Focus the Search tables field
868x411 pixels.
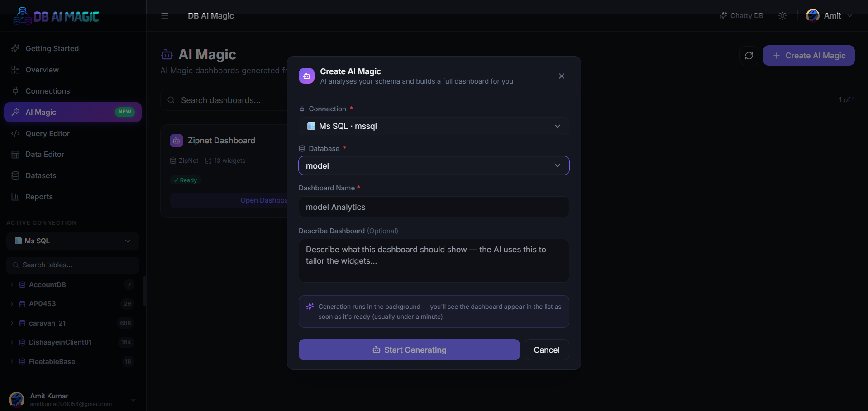(x=73, y=265)
